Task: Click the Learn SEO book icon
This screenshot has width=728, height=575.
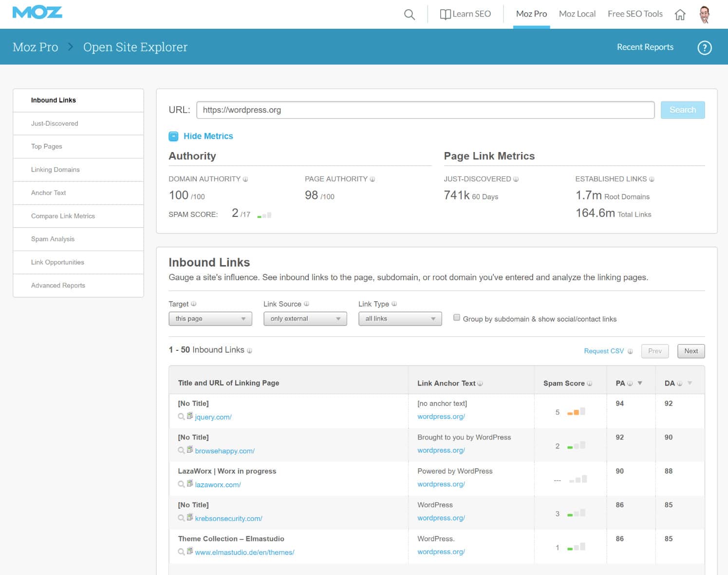Action: coord(445,14)
